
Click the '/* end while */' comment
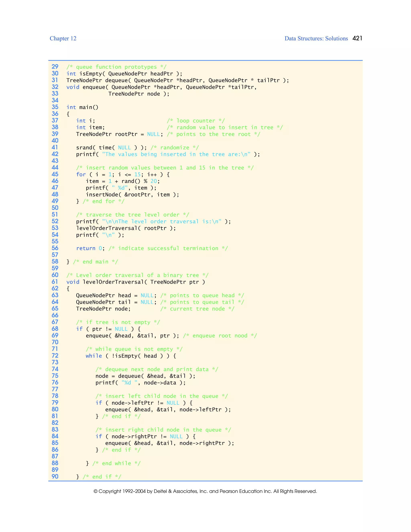click(x=116, y=464)
